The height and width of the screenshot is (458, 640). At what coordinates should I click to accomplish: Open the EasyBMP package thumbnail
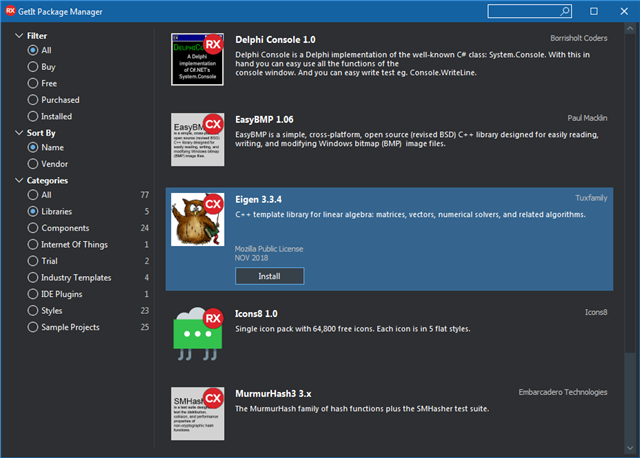(x=198, y=140)
